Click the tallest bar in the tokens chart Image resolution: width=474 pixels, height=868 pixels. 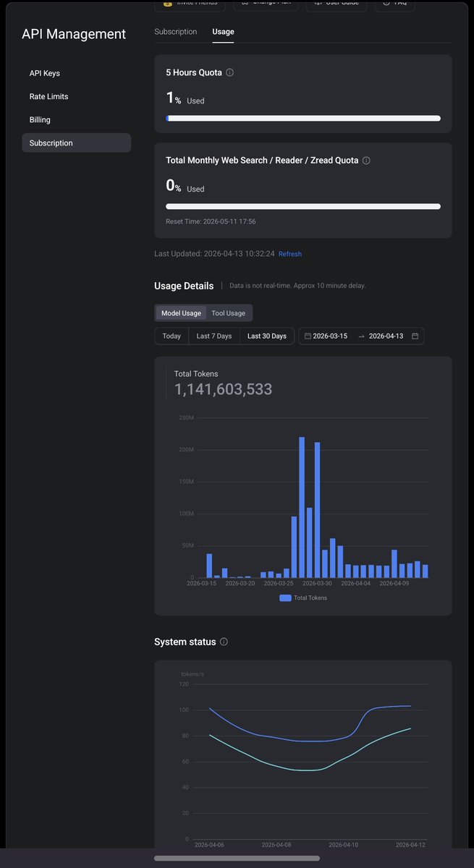tap(302, 507)
